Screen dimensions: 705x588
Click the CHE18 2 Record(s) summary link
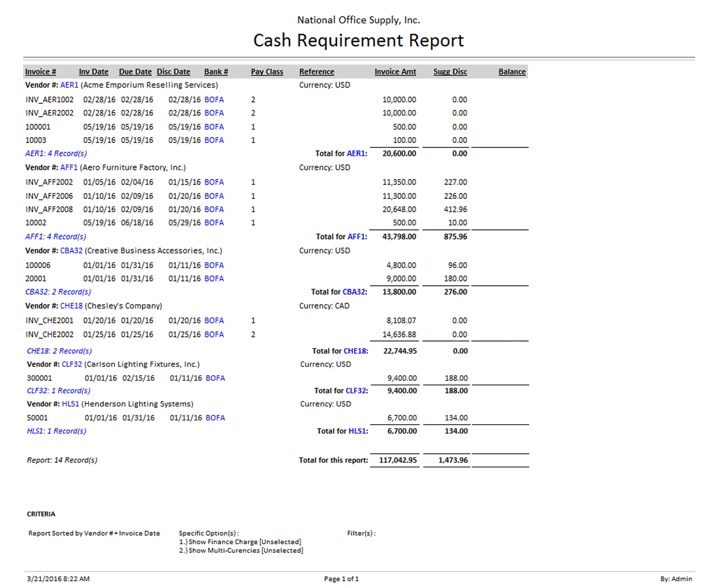[59, 351]
